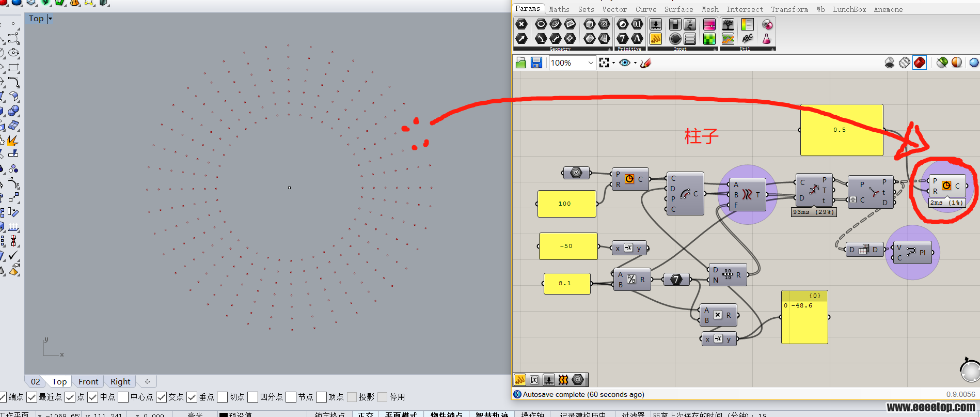Click the Zoom Extents canvas icon
Screen dimensions: 980x417
604,63
